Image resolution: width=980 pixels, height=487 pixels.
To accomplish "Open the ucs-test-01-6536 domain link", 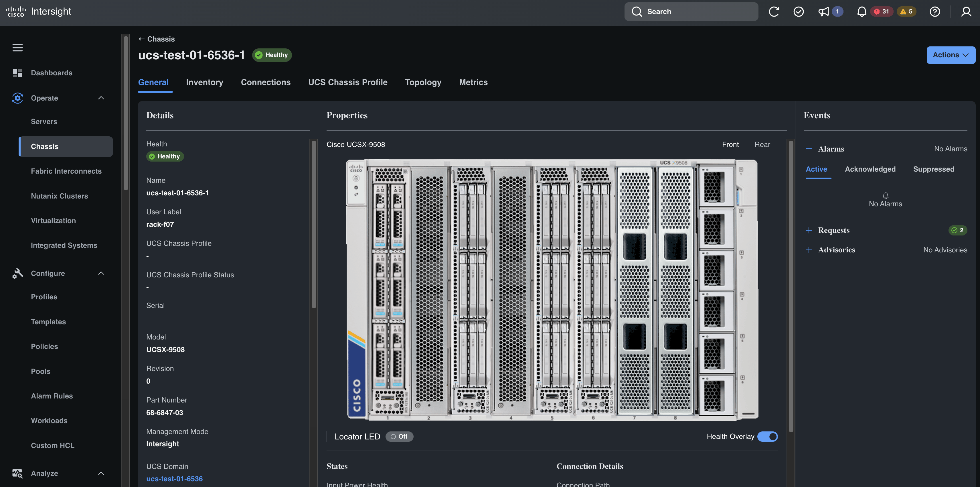I will (x=175, y=479).
